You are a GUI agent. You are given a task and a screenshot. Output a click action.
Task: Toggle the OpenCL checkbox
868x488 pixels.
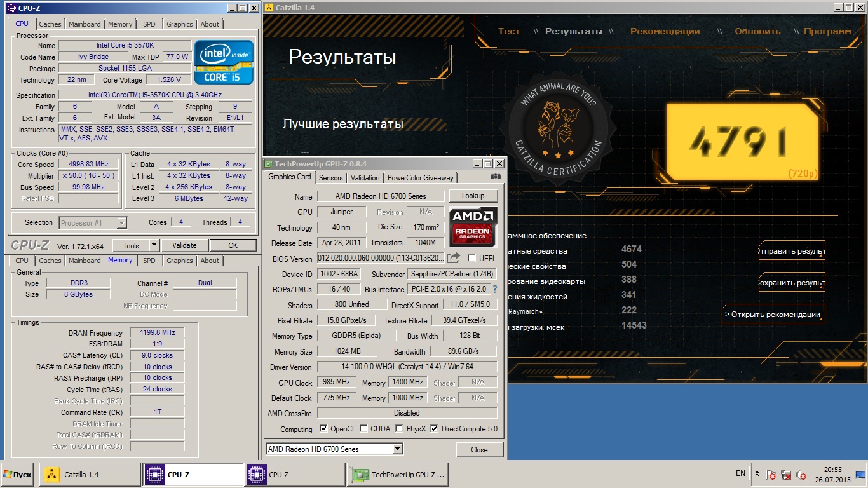click(323, 429)
